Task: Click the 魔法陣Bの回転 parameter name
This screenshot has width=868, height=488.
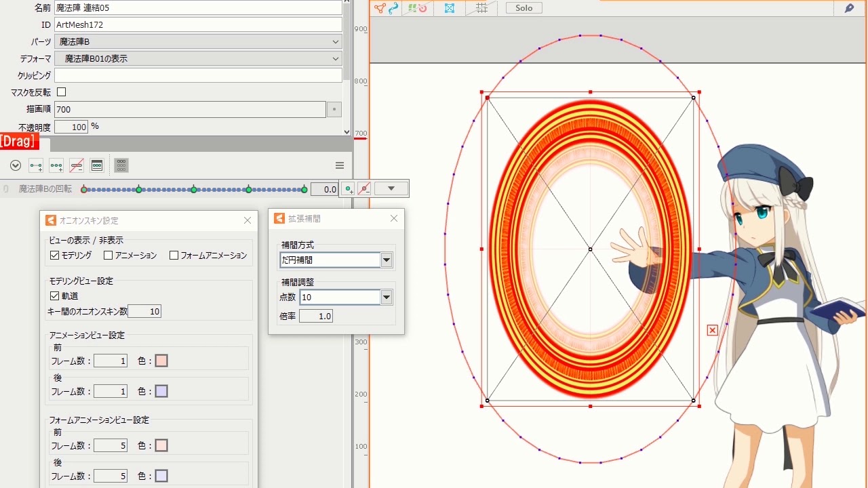Action: click(x=45, y=189)
